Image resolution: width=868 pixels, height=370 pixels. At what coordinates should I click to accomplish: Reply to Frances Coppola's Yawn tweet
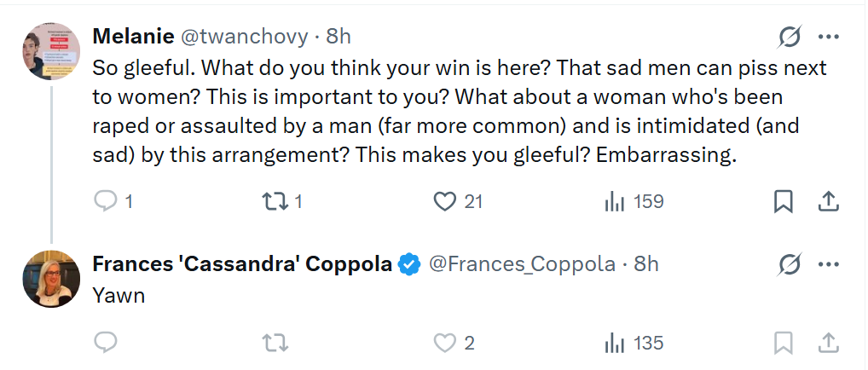[x=104, y=343]
